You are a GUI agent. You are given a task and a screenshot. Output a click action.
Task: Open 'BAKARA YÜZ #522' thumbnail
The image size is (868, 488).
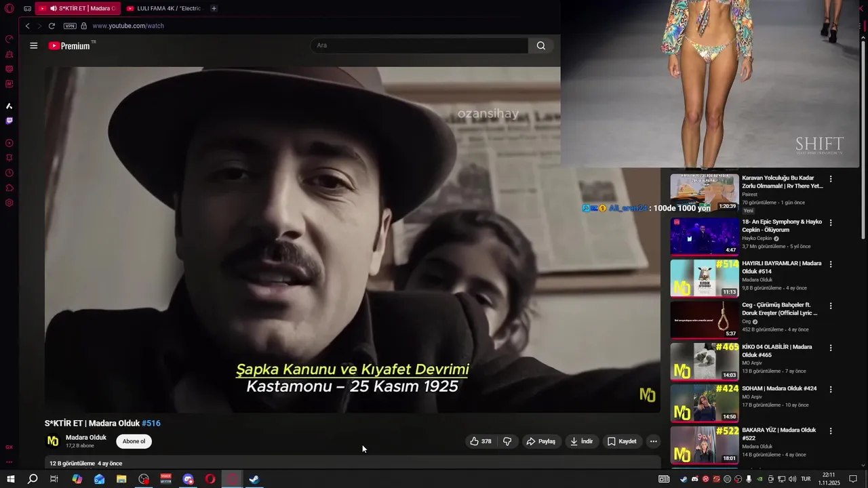(x=705, y=445)
